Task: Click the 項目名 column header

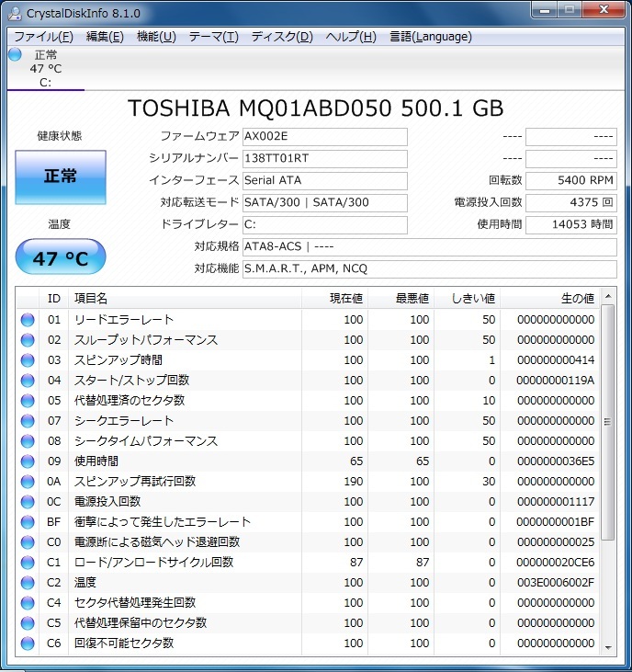Action: pyautogui.click(x=185, y=298)
